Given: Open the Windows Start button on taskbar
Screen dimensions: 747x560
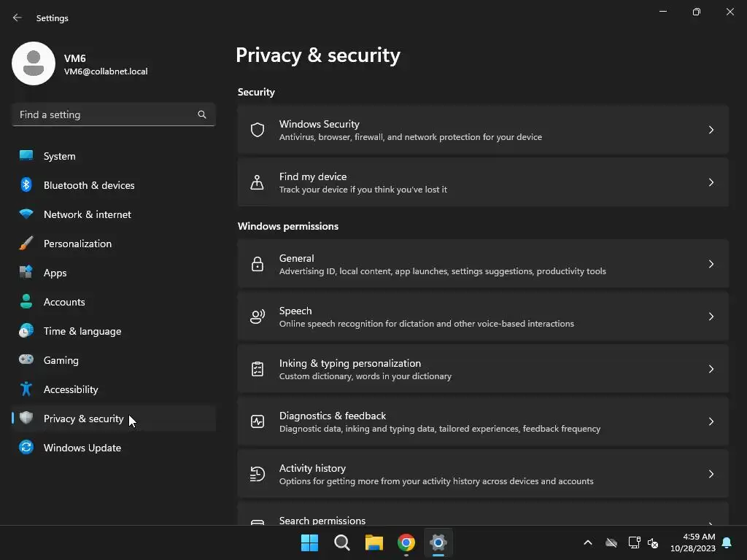Looking at the screenshot, I should click(309, 542).
